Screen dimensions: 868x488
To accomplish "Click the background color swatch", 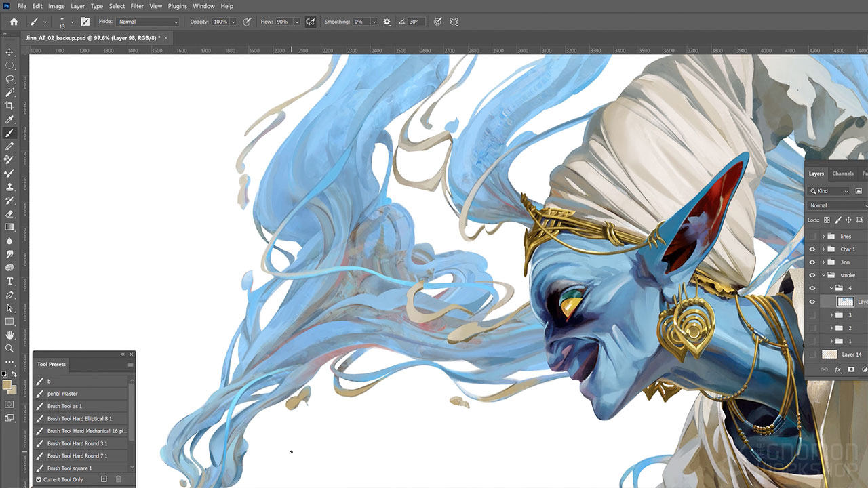I will pos(13,390).
